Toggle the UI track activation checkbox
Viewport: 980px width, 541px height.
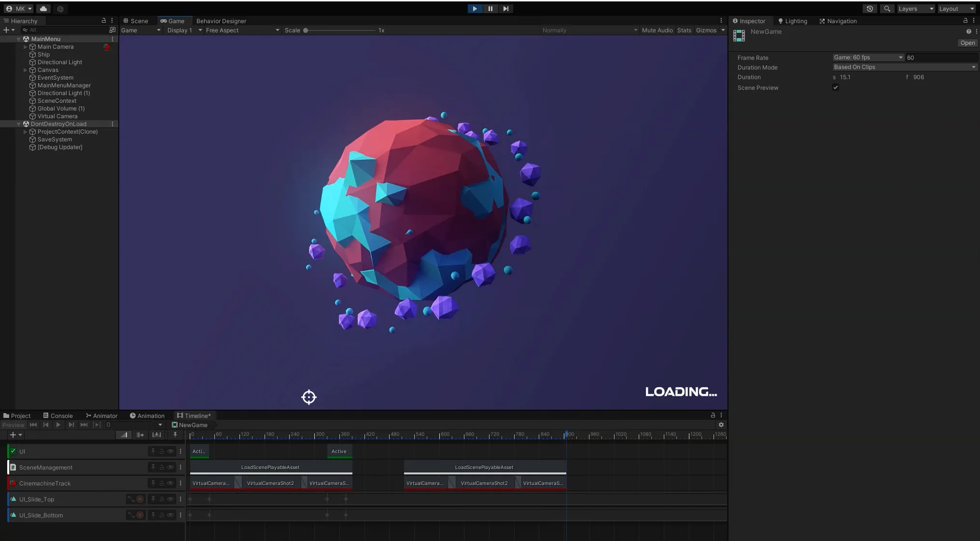click(x=13, y=452)
